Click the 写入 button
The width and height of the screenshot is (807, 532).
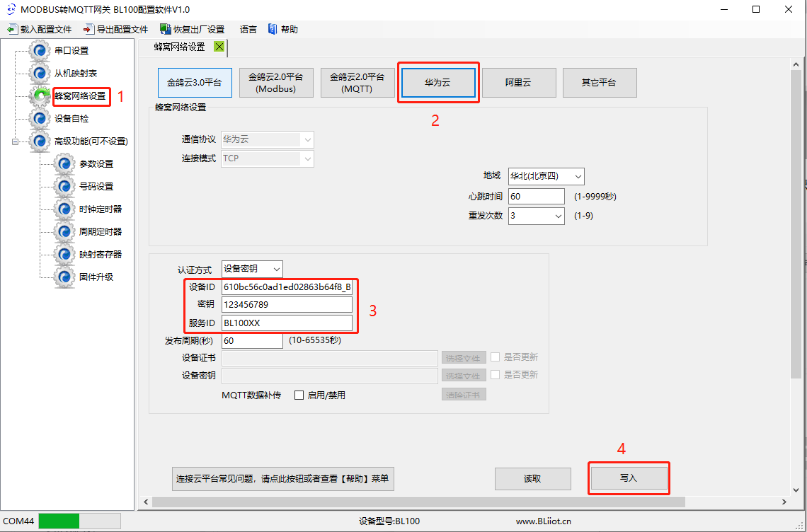click(x=629, y=478)
